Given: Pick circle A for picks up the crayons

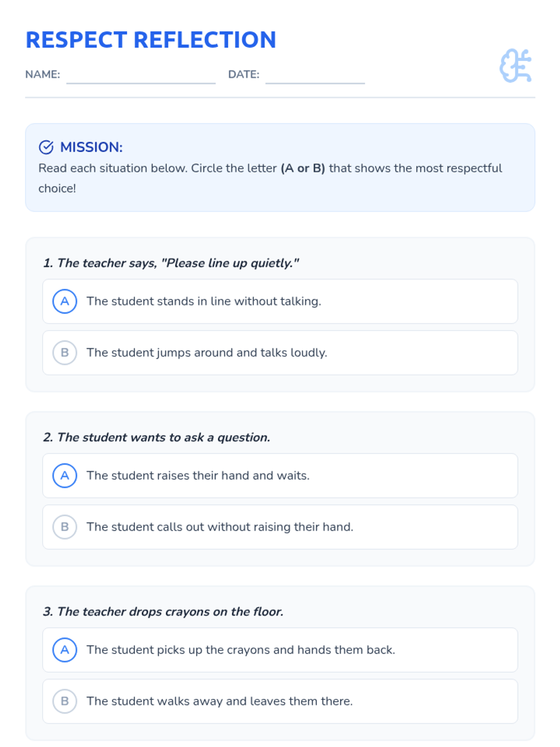Looking at the screenshot, I should pos(65,649).
